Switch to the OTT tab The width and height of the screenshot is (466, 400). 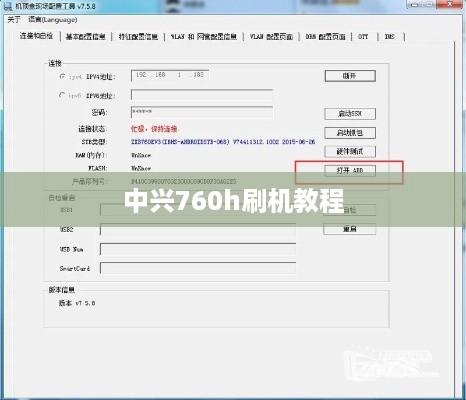(363, 37)
